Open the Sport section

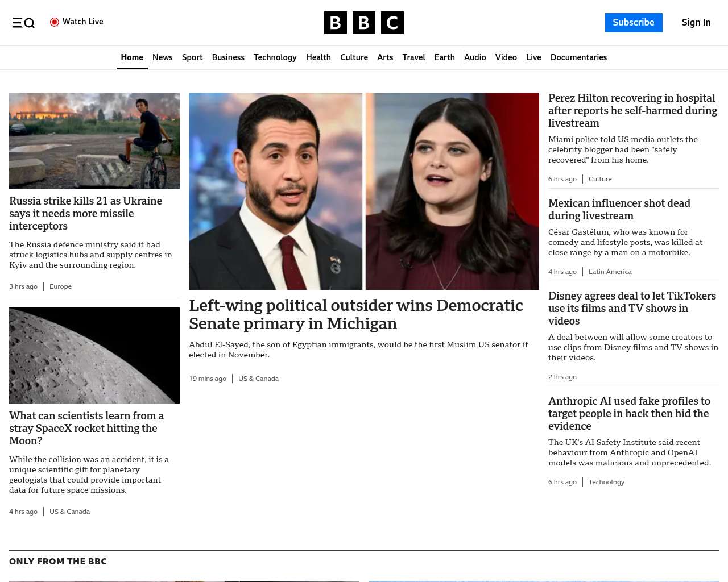(192, 57)
